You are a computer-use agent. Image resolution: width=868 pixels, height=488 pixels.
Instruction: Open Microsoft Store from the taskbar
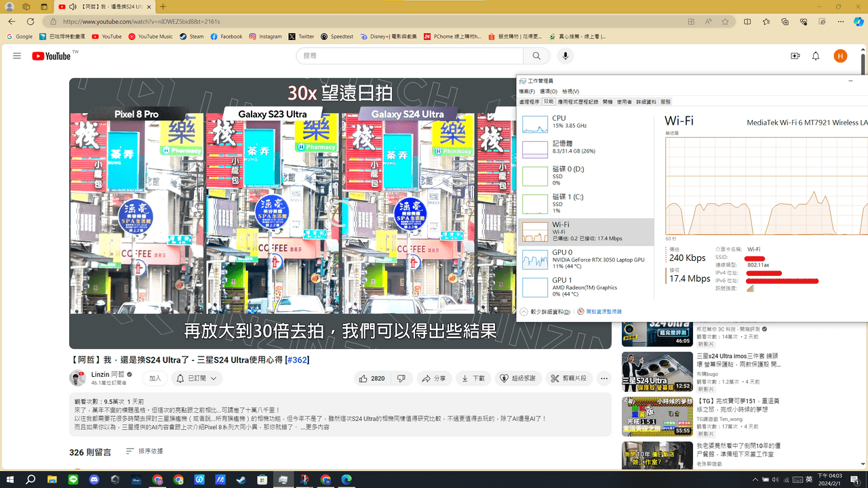(x=262, y=479)
